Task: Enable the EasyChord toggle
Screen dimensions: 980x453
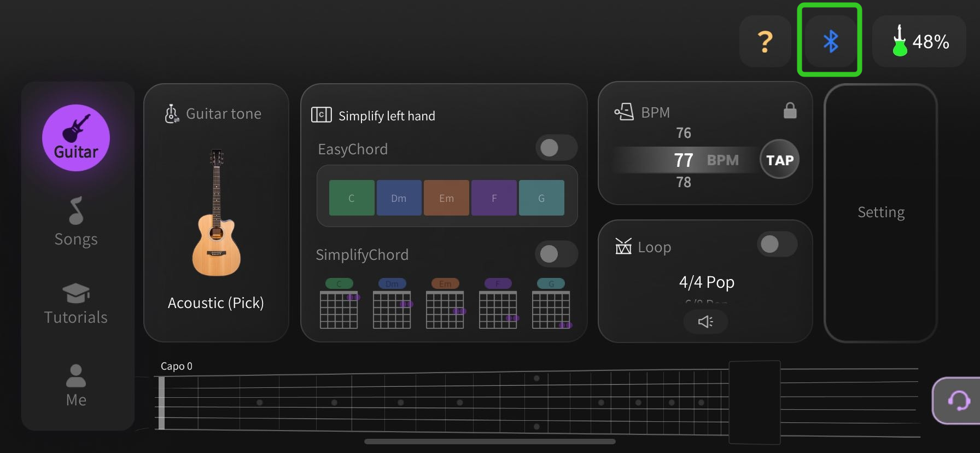Action: (556, 148)
